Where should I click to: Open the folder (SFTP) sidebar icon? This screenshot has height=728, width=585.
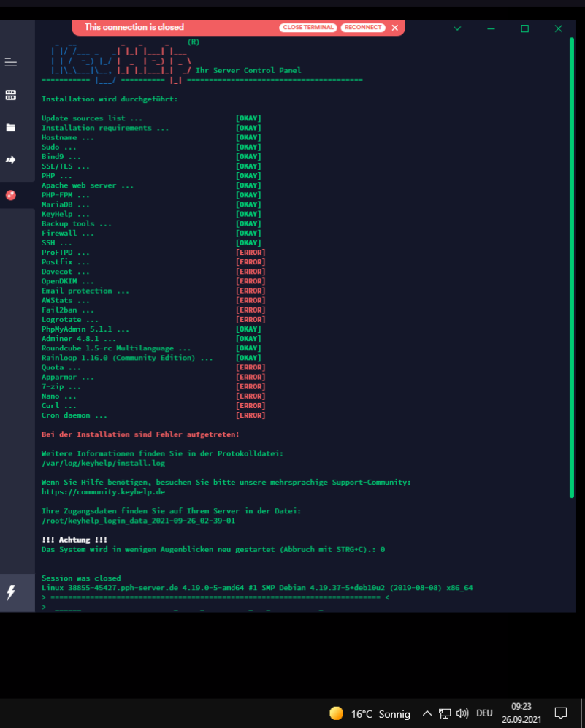click(11, 127)
